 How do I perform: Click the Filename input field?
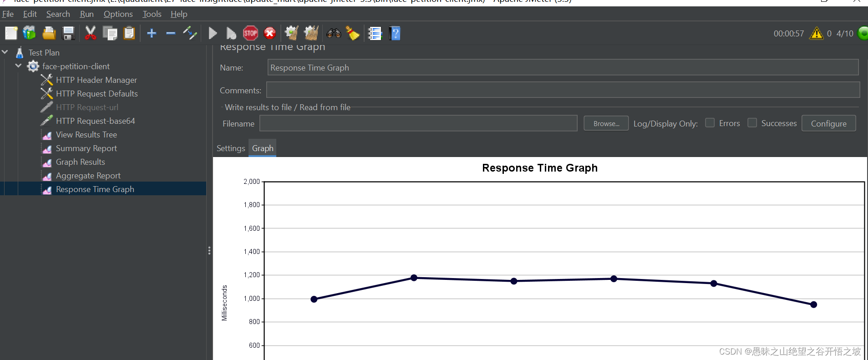click(x=418, y=123)
